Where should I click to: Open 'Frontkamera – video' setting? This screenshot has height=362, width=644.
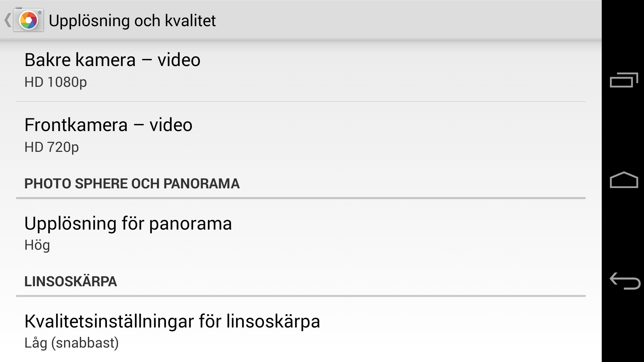coord(301,135)
